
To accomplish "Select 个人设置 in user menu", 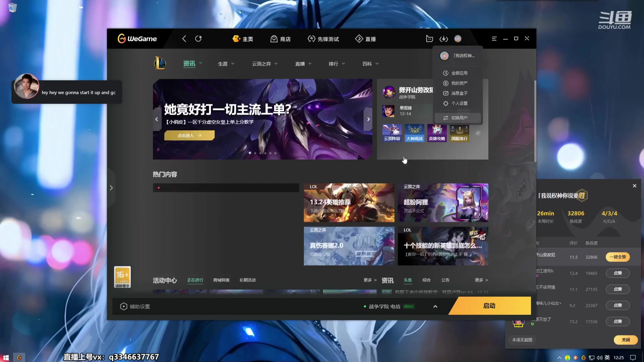I will [458, 103].
